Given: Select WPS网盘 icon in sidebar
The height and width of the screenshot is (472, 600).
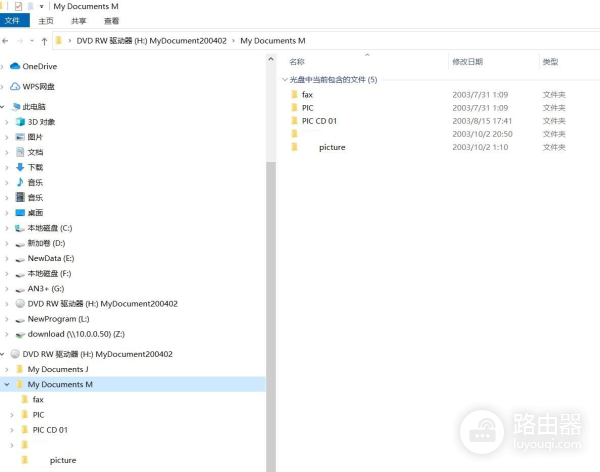Looking at the screenshot, I should [x=15, y=86].
